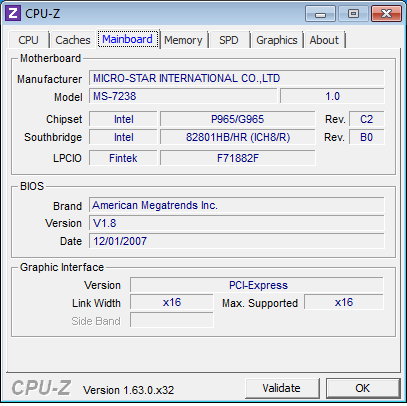The width and height of the screenshot is (407, 406).
Task: Go to the About tab
Action: (324, 40)
